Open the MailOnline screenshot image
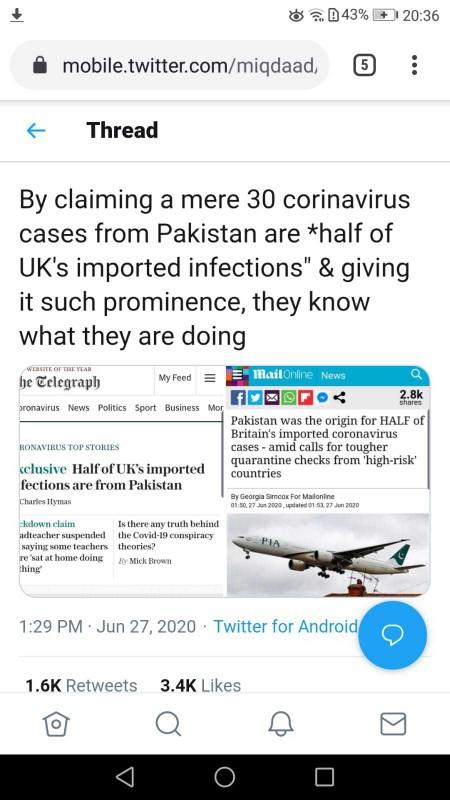The image size is (450, 800). click(328, 481)
